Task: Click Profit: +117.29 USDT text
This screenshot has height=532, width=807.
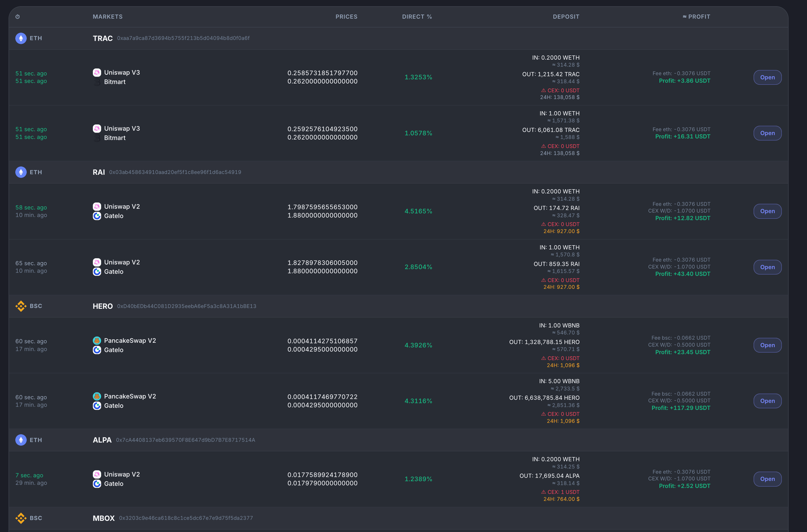Action: [x=681, y=408]
